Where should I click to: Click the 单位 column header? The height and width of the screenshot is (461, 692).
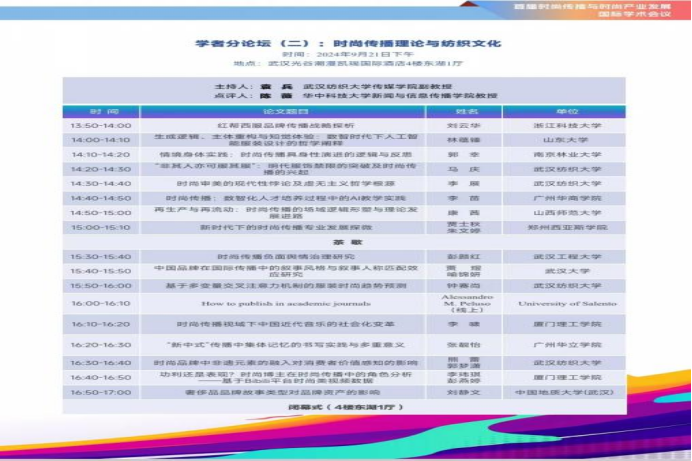[567, 112]
